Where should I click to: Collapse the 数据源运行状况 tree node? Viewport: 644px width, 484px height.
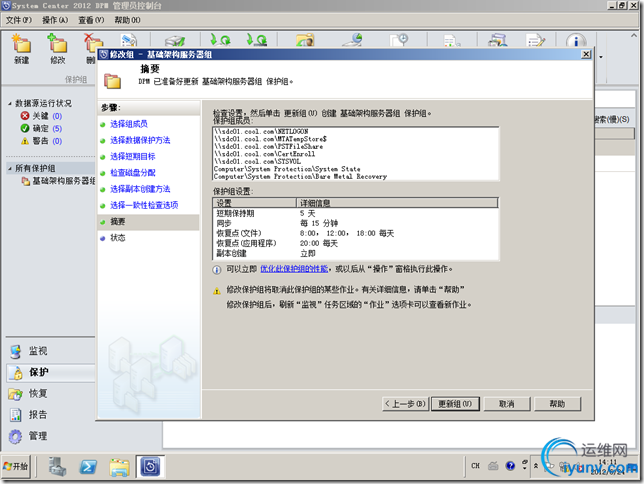coord(10,104)
